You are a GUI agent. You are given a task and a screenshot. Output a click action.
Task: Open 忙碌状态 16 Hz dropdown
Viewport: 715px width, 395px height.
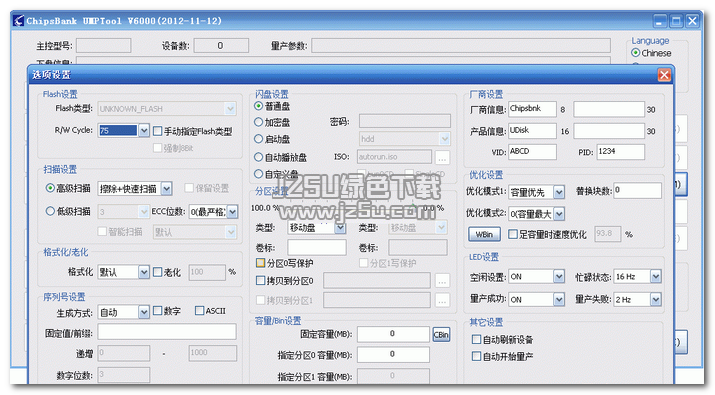656,276
